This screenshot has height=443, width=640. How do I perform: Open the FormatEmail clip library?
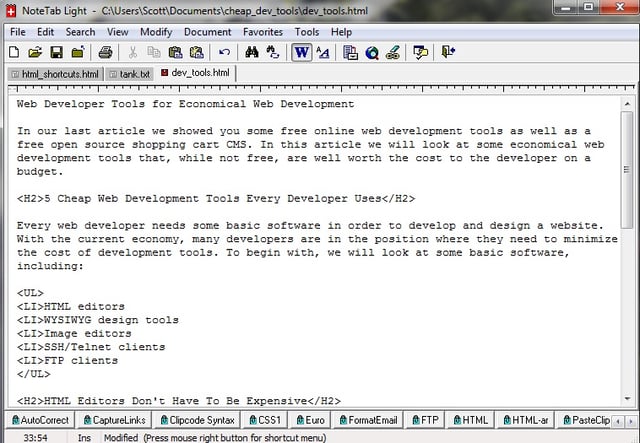point(368,420)
